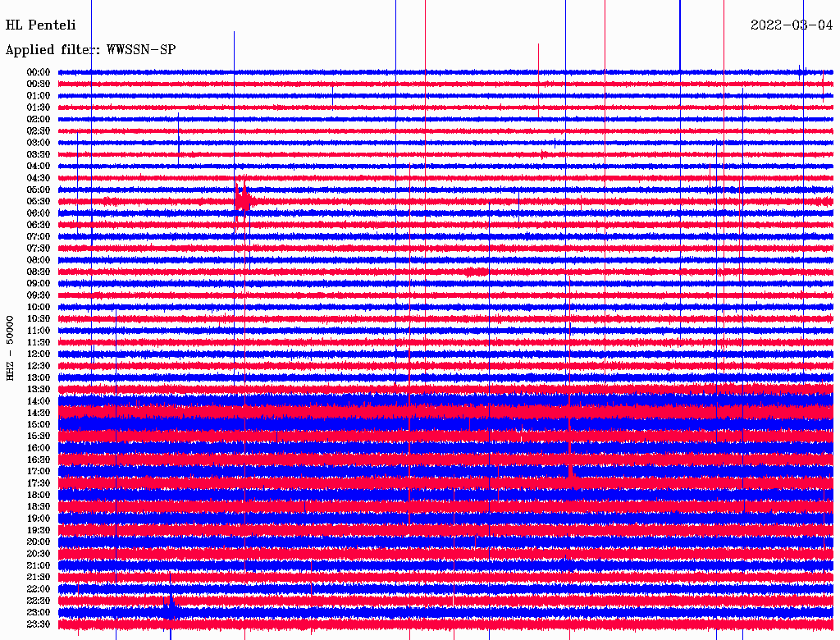Viewport: 840px width, 640px height.
Task: Select the 22:00 time row label
Action: coord(39,589)
